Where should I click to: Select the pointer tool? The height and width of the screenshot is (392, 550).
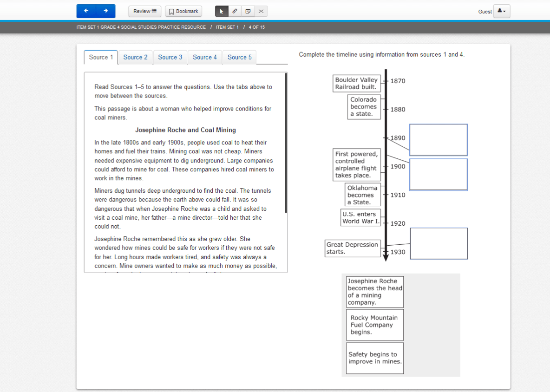[222, 11]
